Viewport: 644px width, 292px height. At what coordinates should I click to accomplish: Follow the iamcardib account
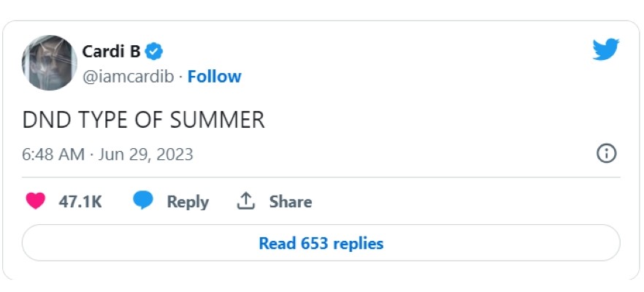pos(214,77)
